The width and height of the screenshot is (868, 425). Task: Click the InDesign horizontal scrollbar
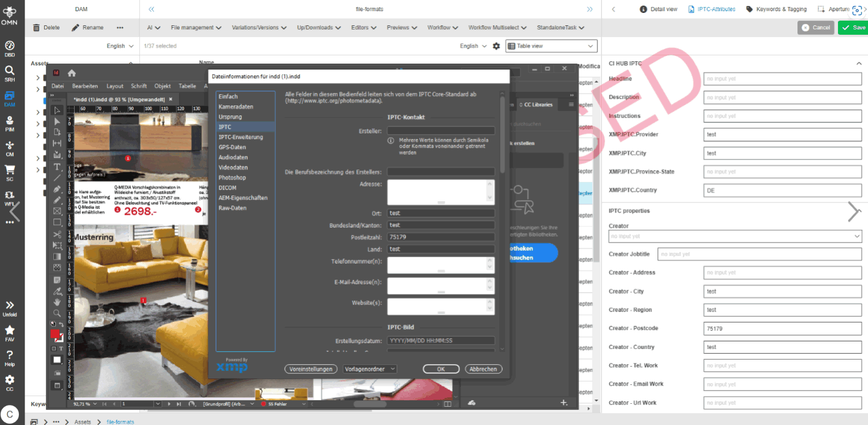point(370,404)
